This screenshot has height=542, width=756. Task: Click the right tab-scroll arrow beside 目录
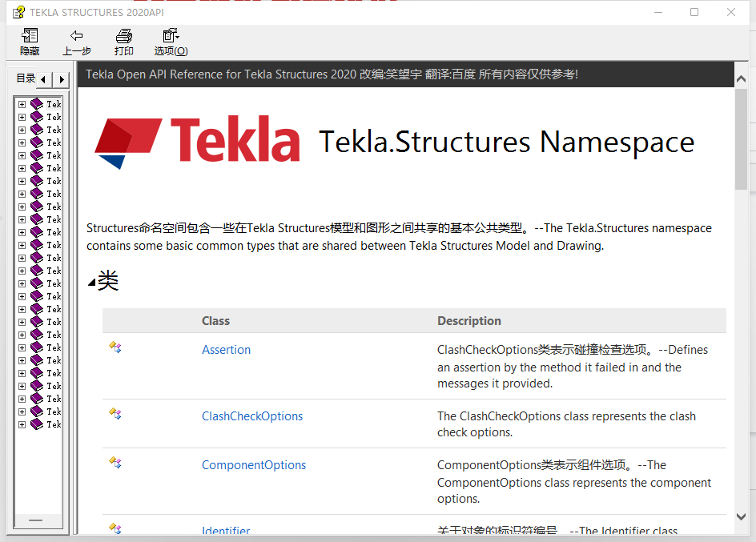(61, 79)
